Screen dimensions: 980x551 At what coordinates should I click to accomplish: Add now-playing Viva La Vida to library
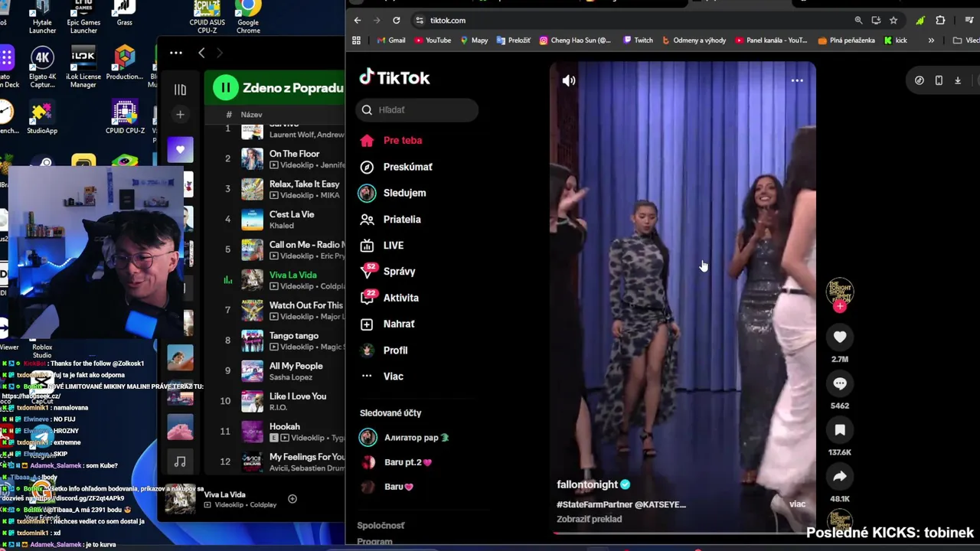point(292,499)
